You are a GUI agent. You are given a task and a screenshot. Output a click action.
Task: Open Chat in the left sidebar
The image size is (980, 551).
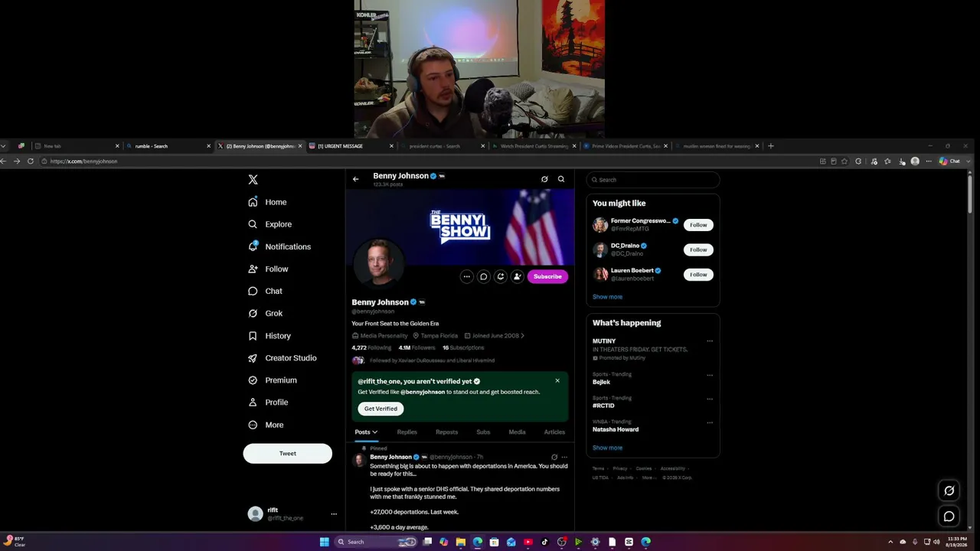tap(265, 291)
